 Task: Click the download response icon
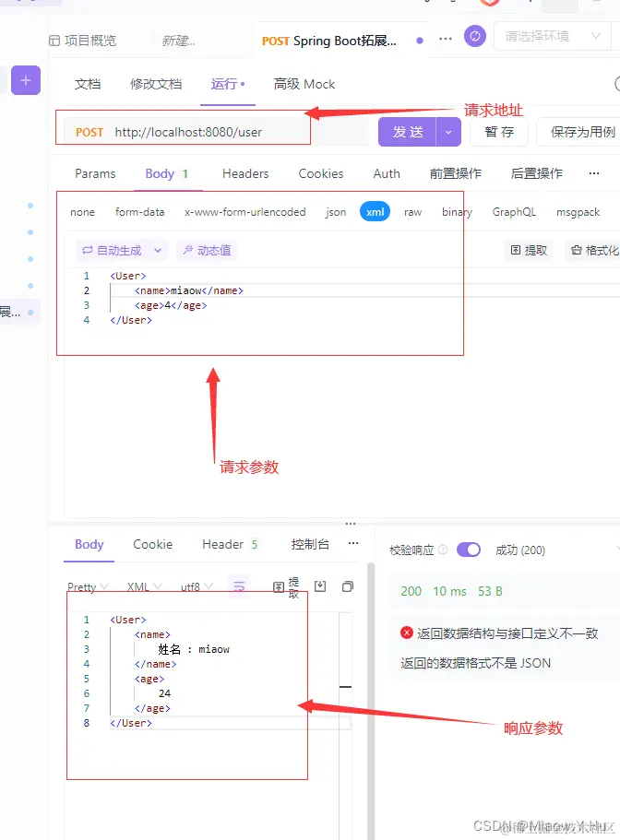click(x=320, y=586)
